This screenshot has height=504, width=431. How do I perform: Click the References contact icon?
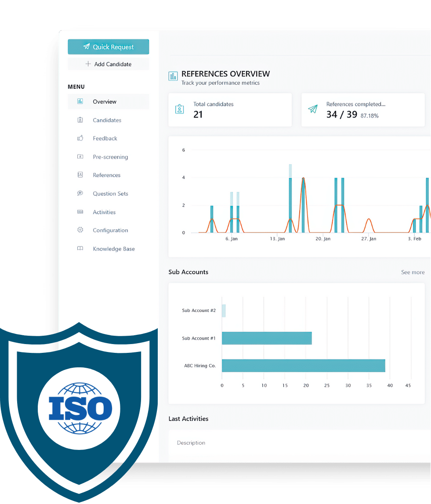[x=80, y=175]
